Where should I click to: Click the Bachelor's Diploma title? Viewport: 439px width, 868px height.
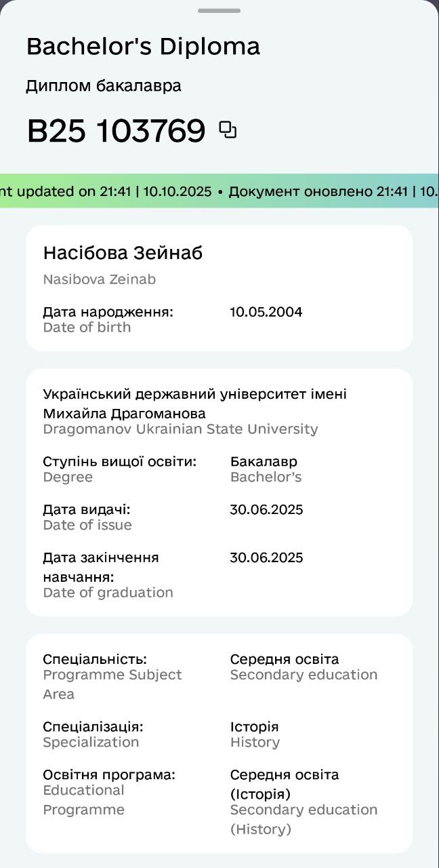[x=143, y=47]
